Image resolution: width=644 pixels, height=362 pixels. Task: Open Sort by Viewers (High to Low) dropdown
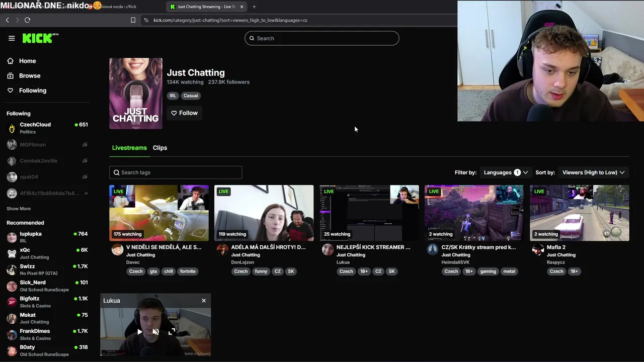(x=594, y=172)
